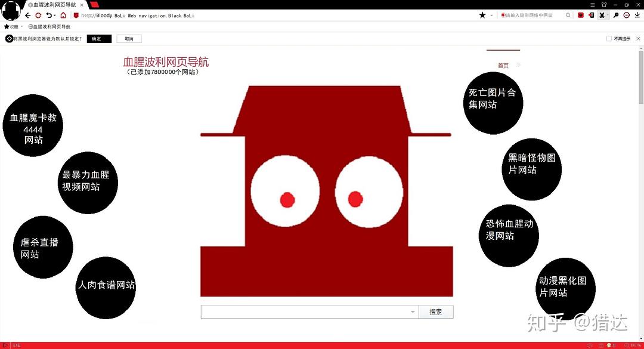Image resolution: width=644 pixels, height=349 pixels.
Task: Click the key password manager icon
Action: point(616,16)
